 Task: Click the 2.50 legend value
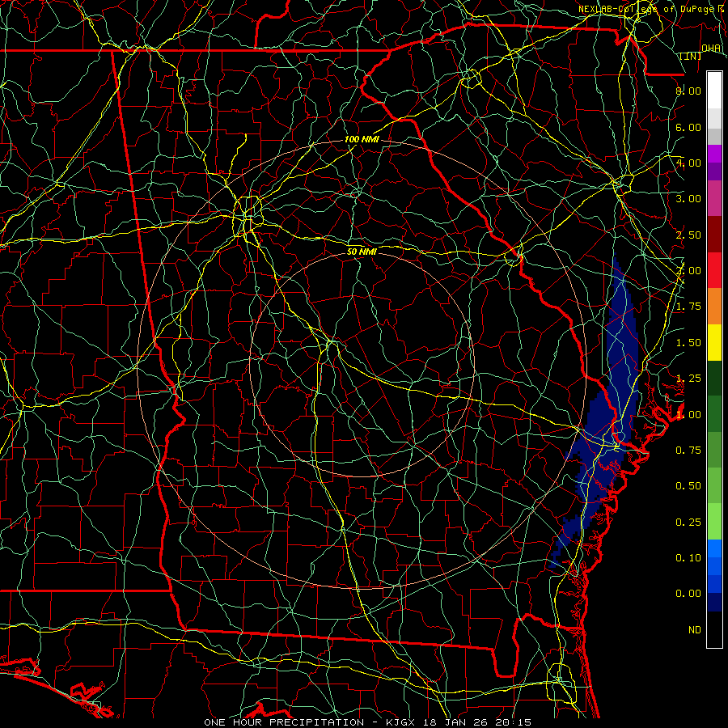pos(688,235)
